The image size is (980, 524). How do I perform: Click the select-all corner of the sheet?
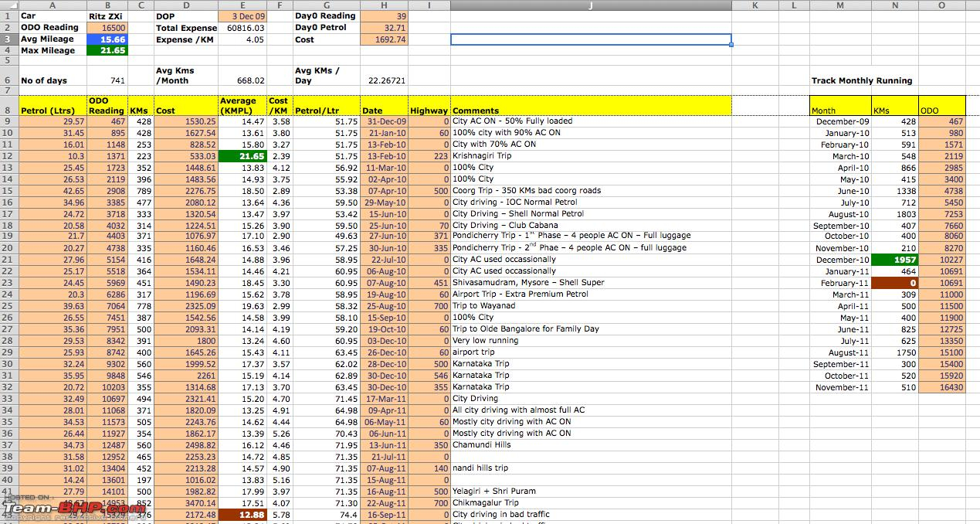point(8,5)
